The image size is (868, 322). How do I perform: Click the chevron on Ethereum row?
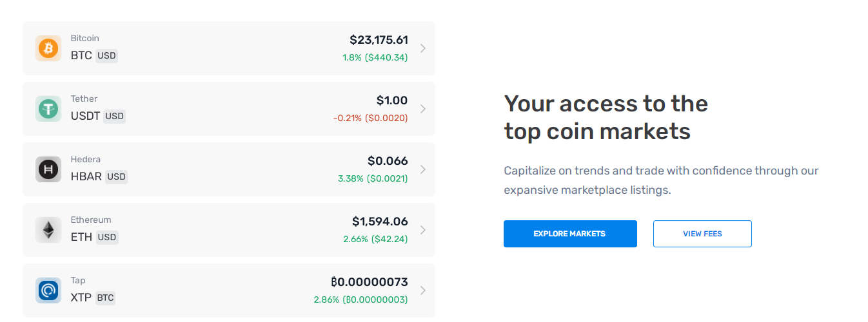pos(423,230)
